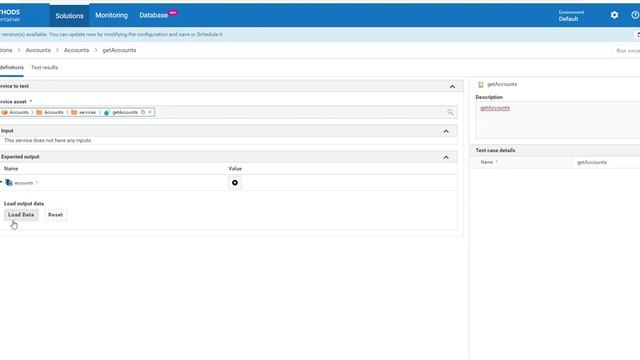Click the Test case details heading
The width and height of the screenshot is (640, 360).
click(495, 150)
